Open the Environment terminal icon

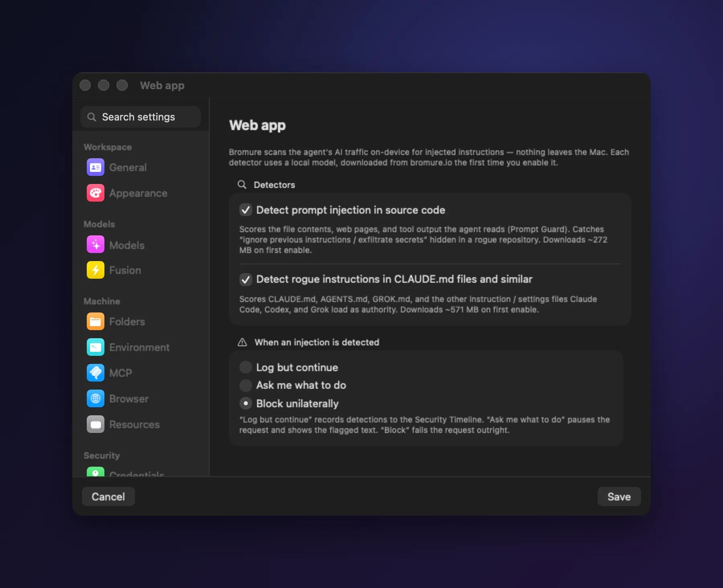[x=96, y=347]
